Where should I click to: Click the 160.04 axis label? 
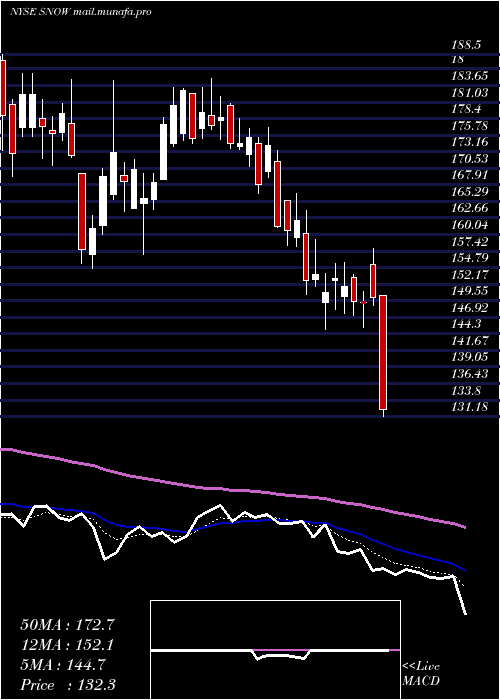(x=470, y=225)
